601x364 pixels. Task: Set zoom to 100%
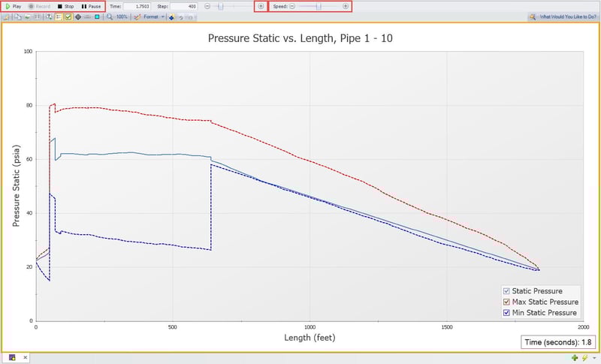[x=122, y=17]
